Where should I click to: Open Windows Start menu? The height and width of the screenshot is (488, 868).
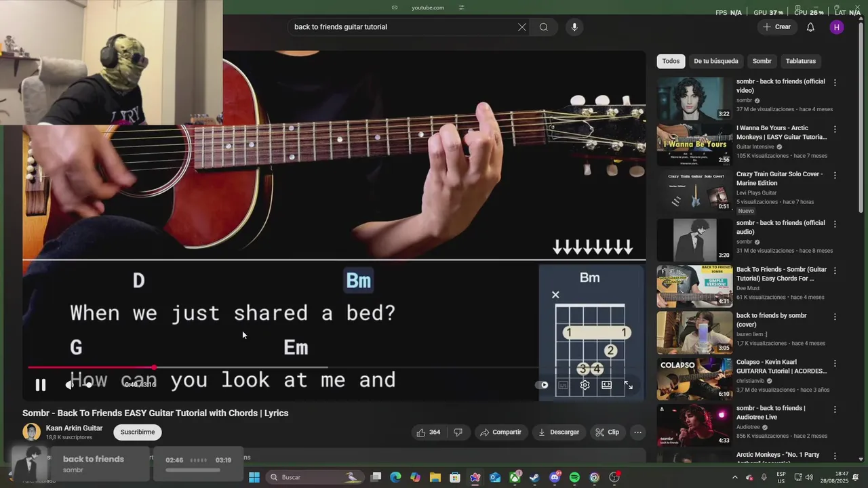[x=254, y=477]
